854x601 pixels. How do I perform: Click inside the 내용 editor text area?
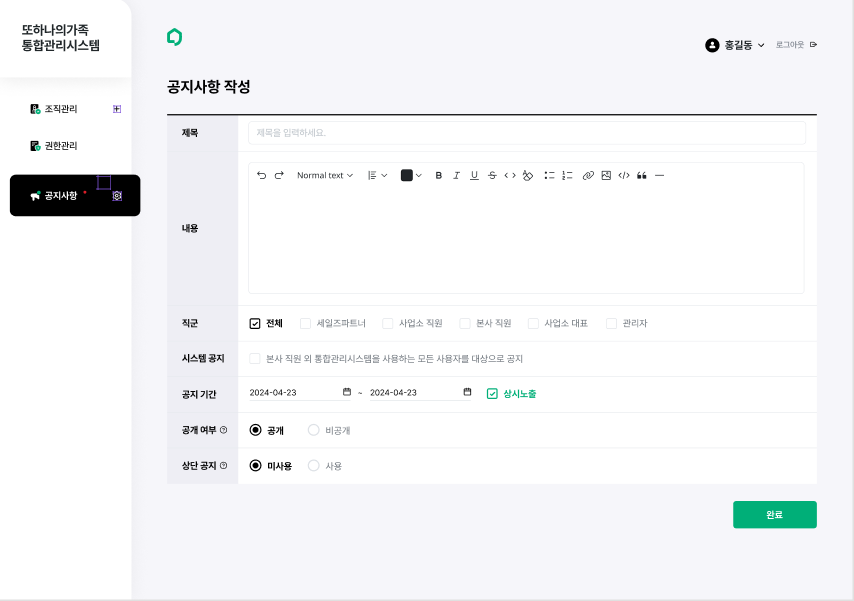(526, 240)
